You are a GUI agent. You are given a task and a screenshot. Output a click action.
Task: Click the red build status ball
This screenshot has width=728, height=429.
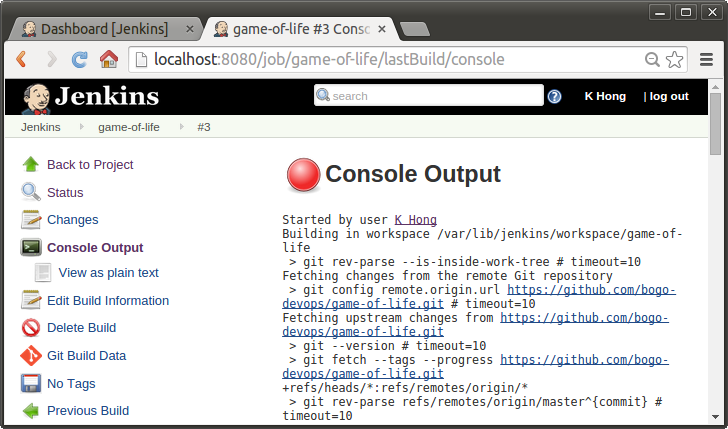pyautogui.click(x=304, y=175)
